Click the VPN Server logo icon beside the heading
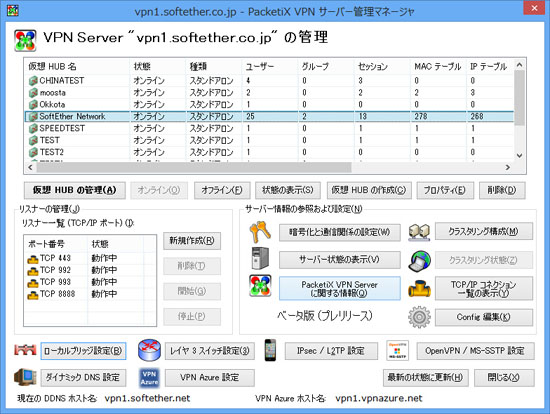Image resolution: width=550 pixels, height=414 pixels. (x=25, y=41)
